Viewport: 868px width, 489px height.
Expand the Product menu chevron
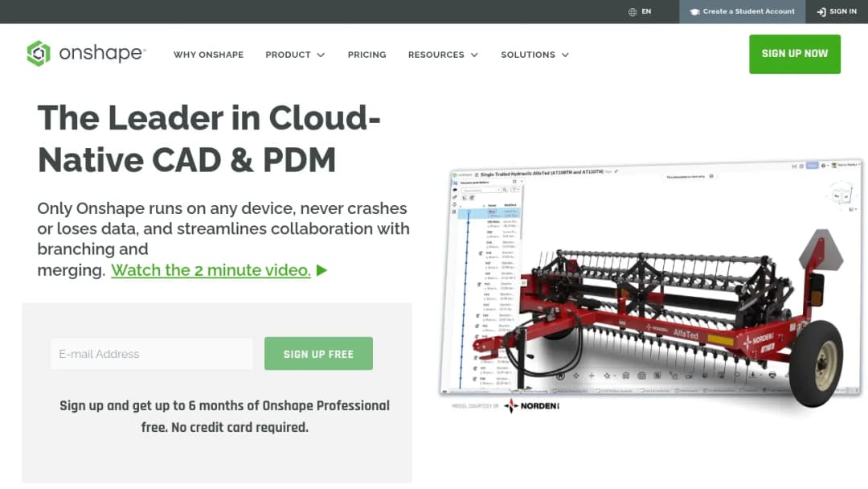321,55
